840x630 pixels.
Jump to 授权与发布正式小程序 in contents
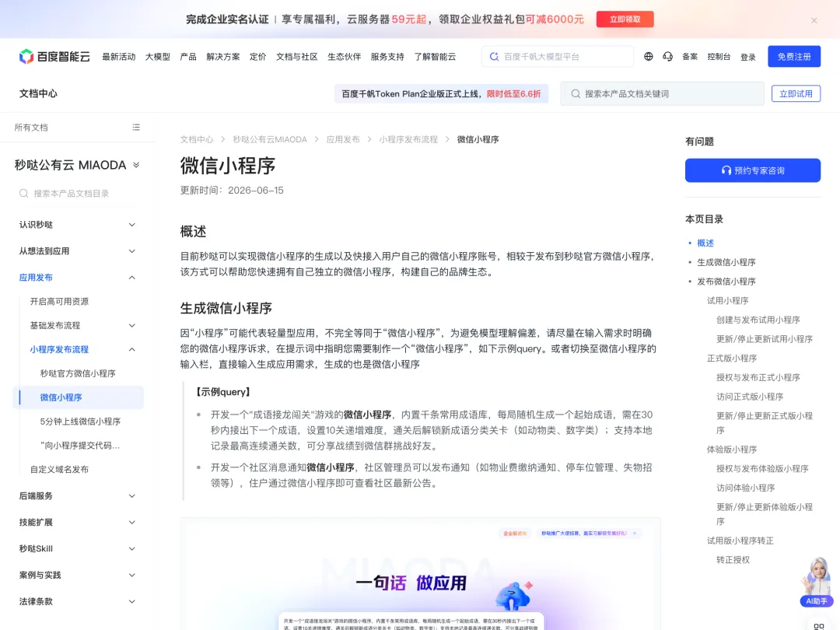(758, 378)
